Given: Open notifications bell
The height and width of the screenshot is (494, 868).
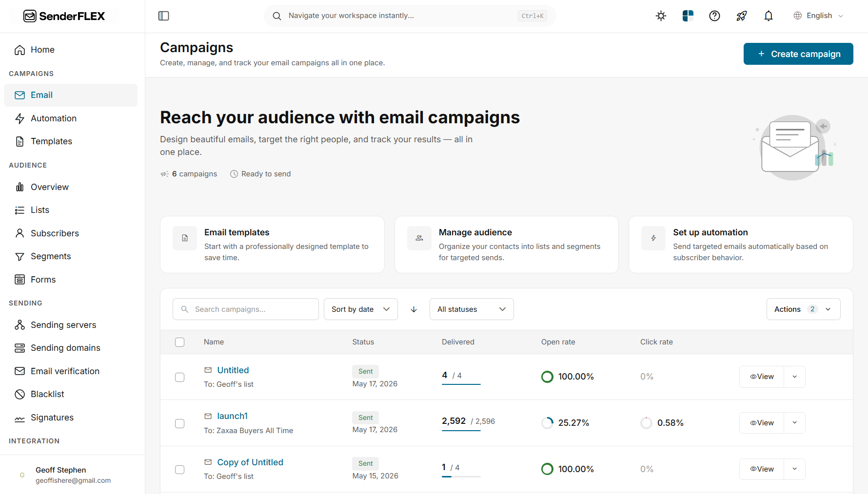Looking at the screenshot, I should (769, 16).
